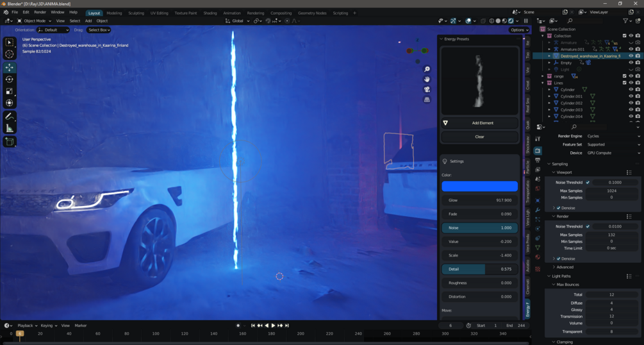The width and height of the screenshot is (644, 345).
Task: Open the Output properties tab icon
Action: 538,160
